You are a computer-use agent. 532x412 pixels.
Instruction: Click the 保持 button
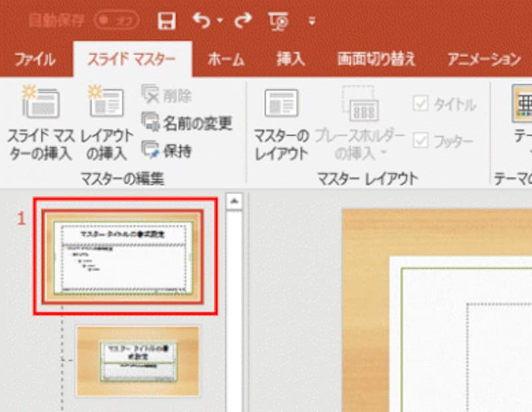[x=166, y=150]
